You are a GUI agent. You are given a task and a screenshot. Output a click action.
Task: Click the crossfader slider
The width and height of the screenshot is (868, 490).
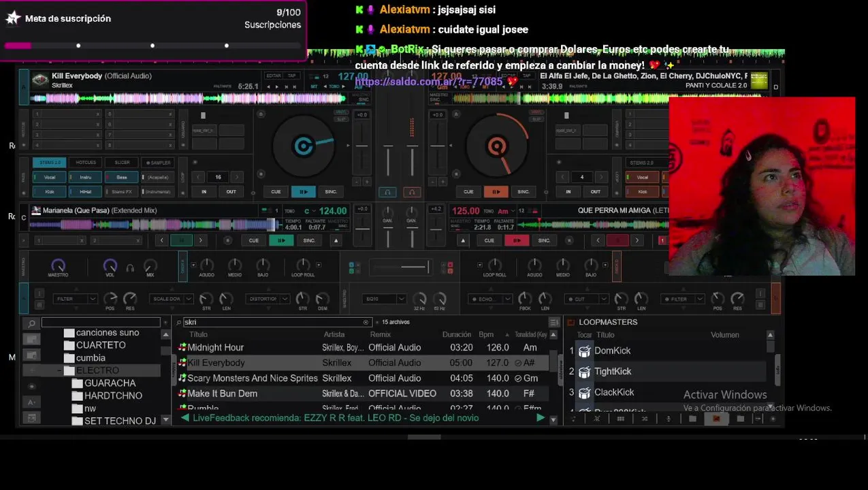[401, 267]
